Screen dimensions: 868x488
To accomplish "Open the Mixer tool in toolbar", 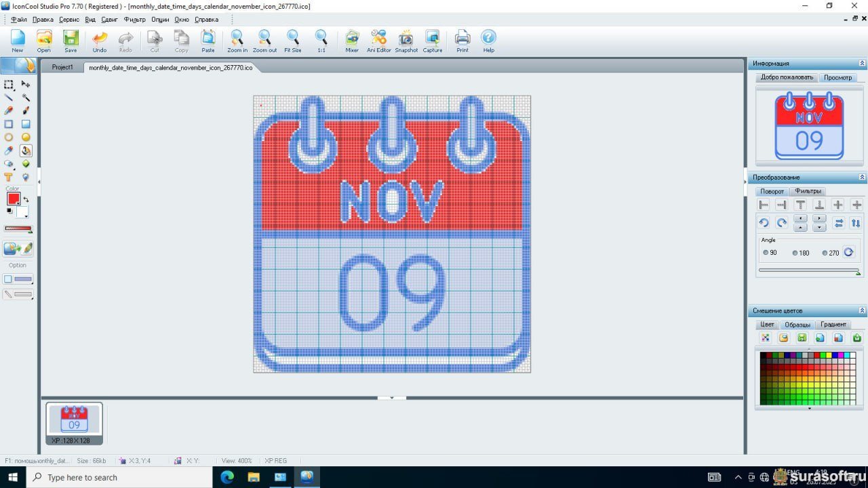I will click(x=351, y=41).
